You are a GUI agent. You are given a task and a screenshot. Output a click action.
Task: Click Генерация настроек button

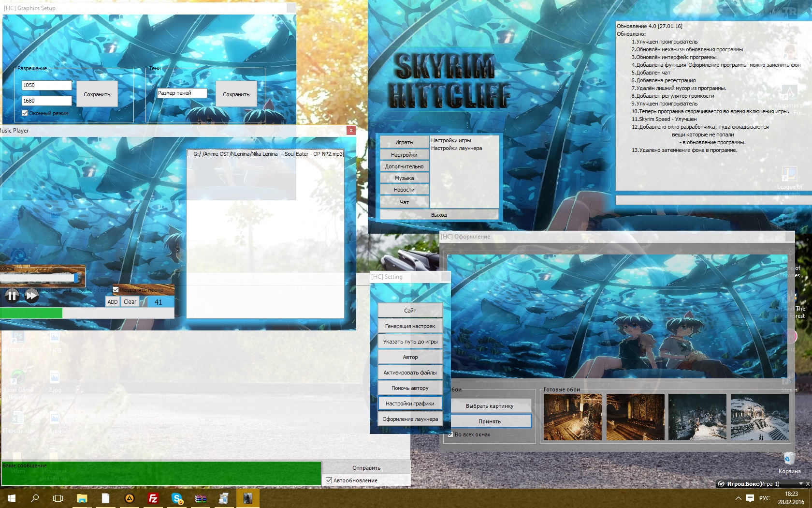410,326
